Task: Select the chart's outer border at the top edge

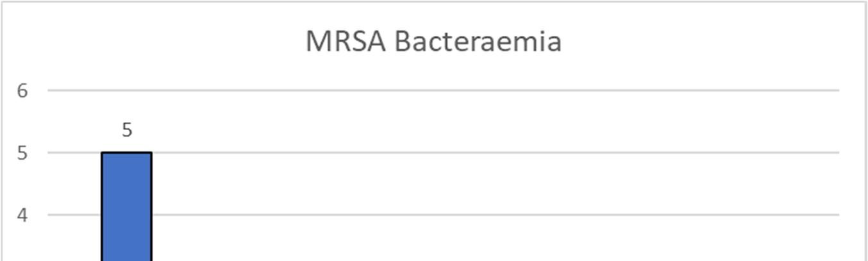Action: coord(433,2)
